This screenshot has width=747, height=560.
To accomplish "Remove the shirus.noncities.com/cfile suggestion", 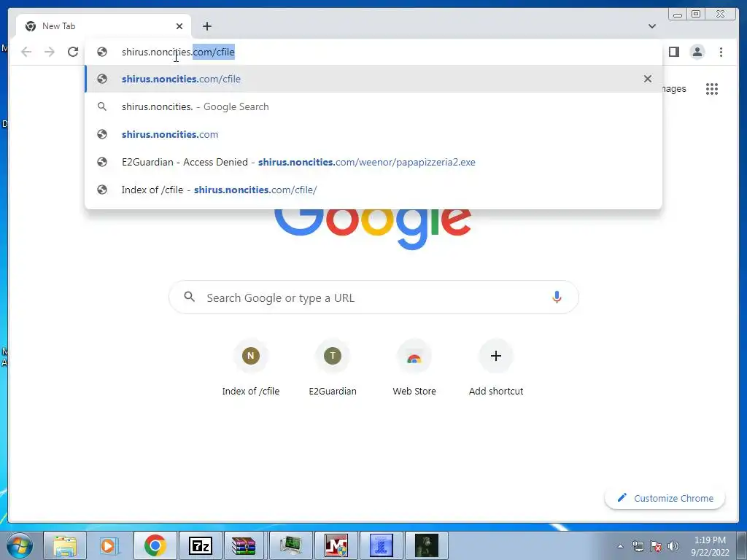I will (x=648, y=79).
